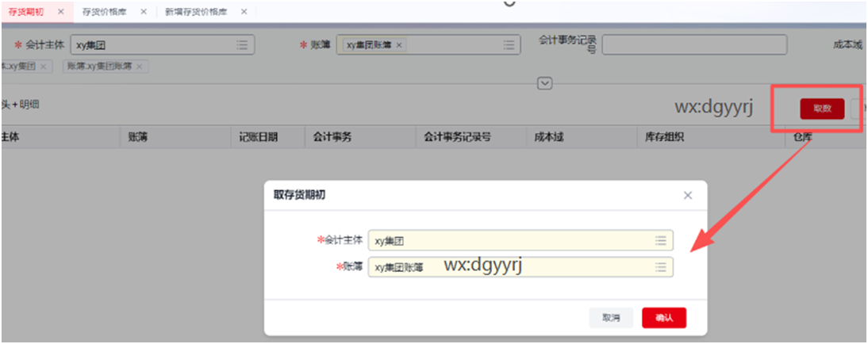
Task: Remove the 账簿:xy集团账簿 filter chip
Action: [x=139, y=67]
